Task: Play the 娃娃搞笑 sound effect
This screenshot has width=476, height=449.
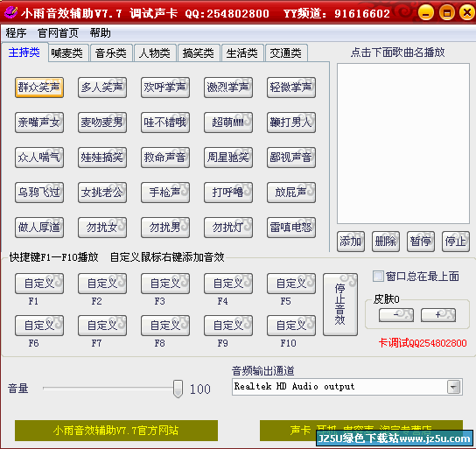Action: click(102, 158)
